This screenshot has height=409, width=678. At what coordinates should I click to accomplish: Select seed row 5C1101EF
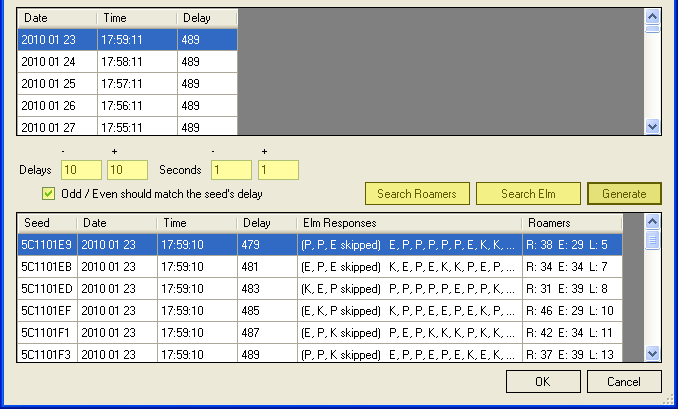tap(47, 311)
